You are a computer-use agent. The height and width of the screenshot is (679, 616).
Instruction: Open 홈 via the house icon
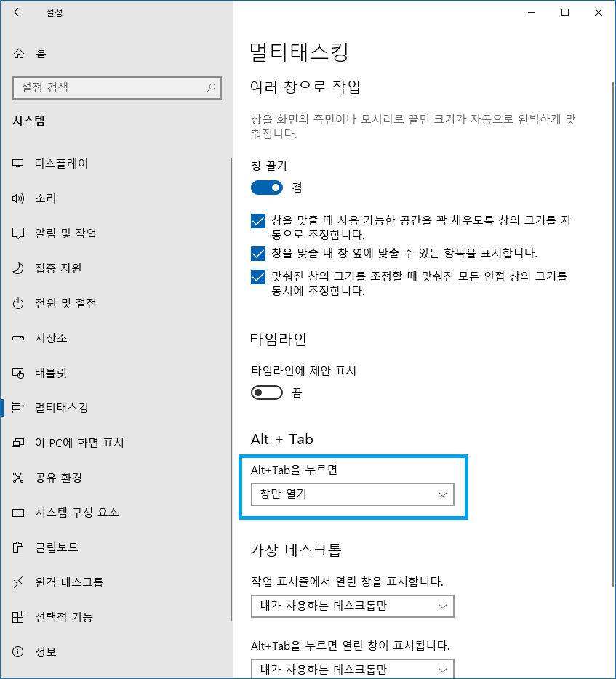pos(19,53)
